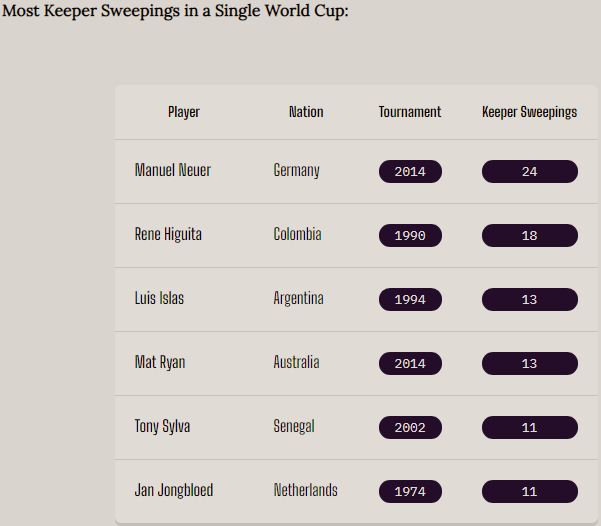Screen dimensions: 601x526
Task: Select Rene Higuita player name
Action: 168,235
